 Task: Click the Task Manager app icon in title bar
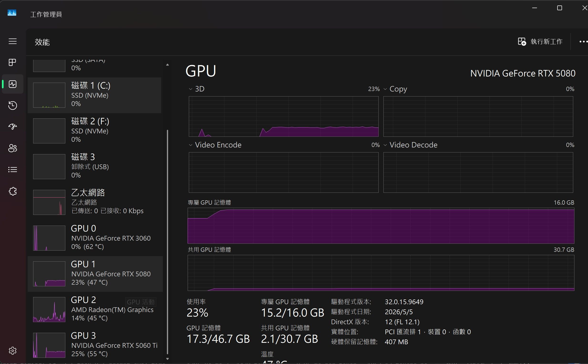pos(12,13)
